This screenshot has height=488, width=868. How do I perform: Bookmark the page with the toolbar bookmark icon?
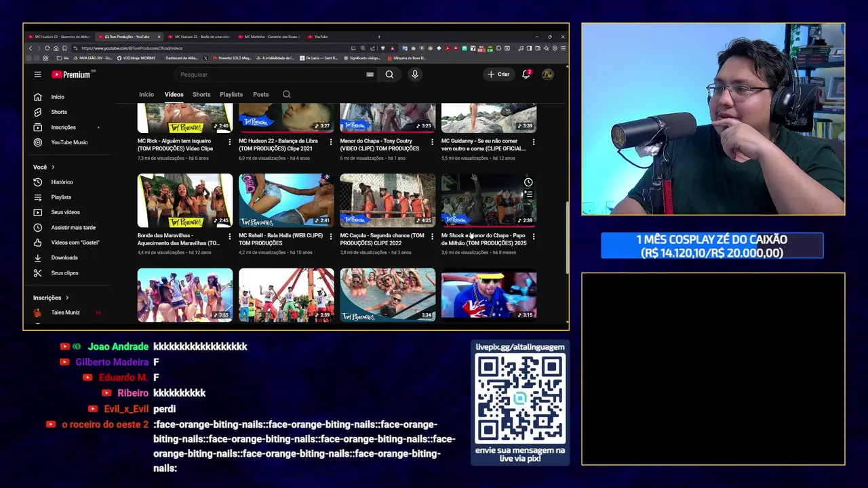64,48
